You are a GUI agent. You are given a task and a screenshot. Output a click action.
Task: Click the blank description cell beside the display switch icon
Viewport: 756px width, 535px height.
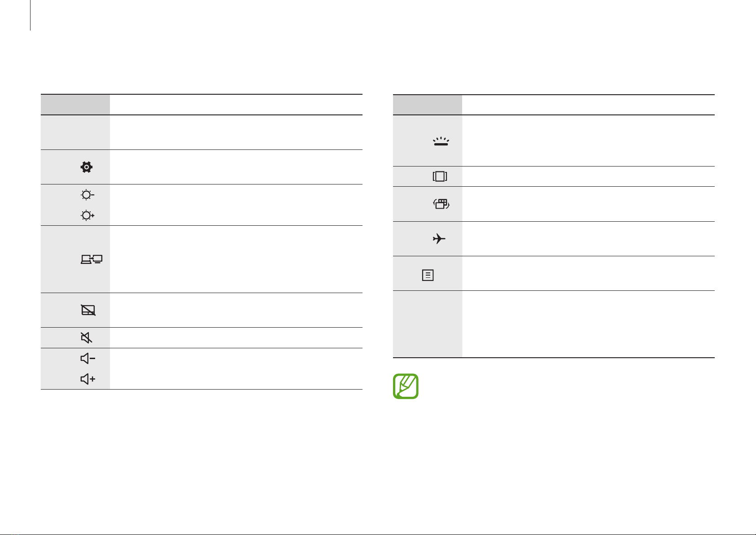(x=236, y=259)
